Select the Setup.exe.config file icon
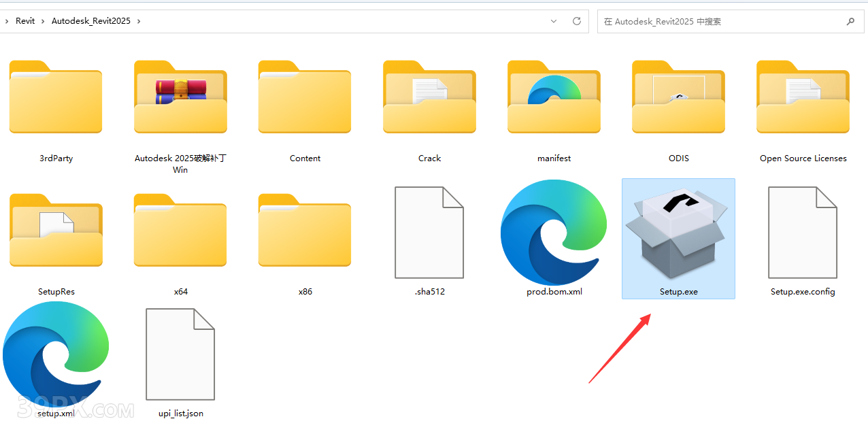 tap(803, 233)
